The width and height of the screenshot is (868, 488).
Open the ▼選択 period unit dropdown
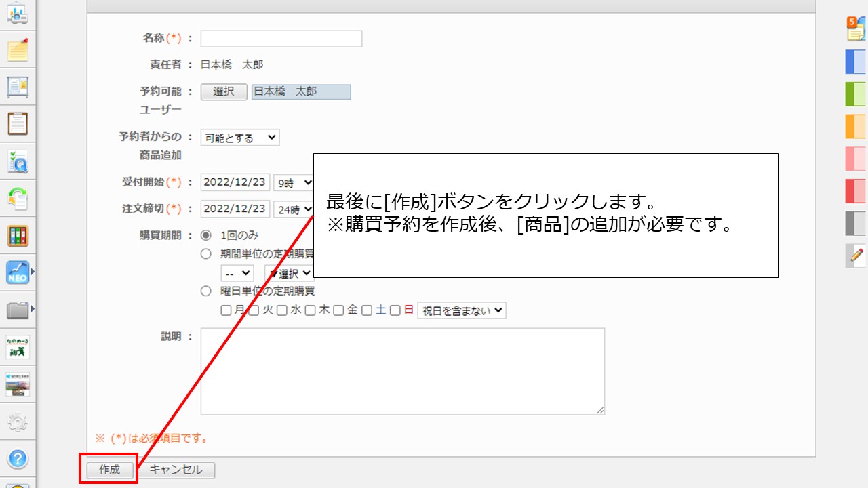(x=289, y=273)
